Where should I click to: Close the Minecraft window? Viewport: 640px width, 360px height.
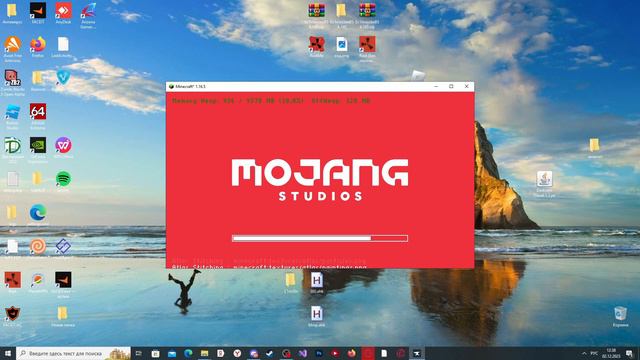[x=467, y=87]
